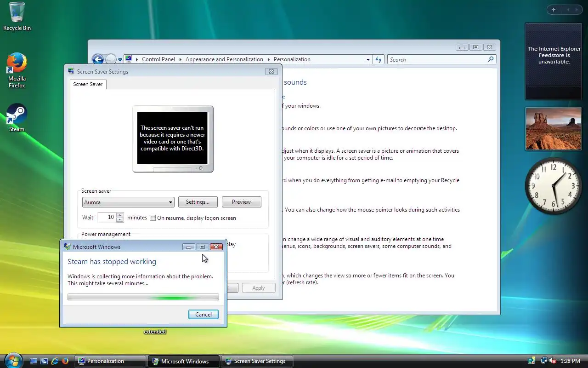
Task: Launch Firefox from the Quick Launch bar
Action: coord(65,361)
